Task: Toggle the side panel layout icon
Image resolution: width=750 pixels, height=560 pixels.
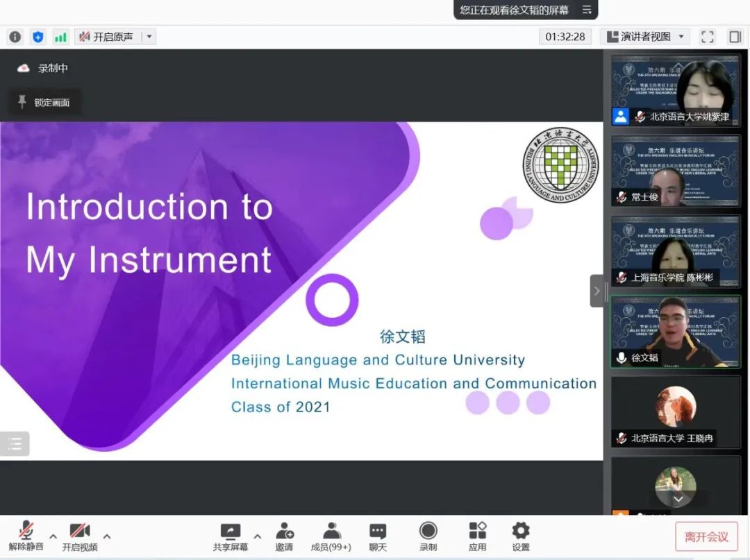Action: point(735,37)
